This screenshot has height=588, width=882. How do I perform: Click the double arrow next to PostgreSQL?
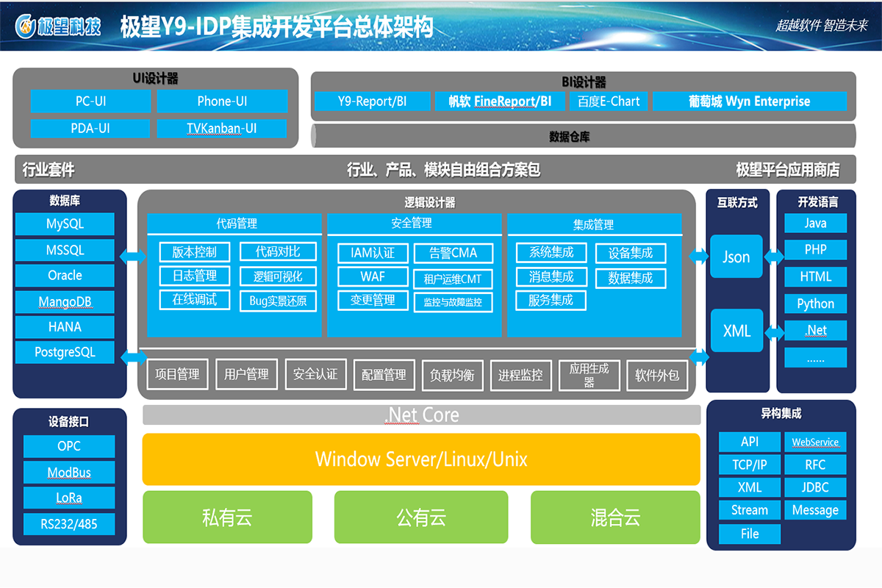click(x=133, y=357)
